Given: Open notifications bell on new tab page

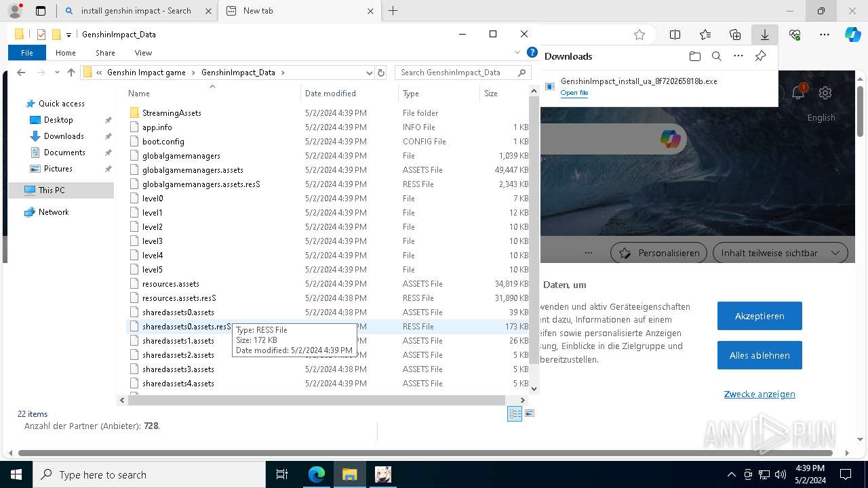Looking at the screenshot, I should (x=798, y=93).
